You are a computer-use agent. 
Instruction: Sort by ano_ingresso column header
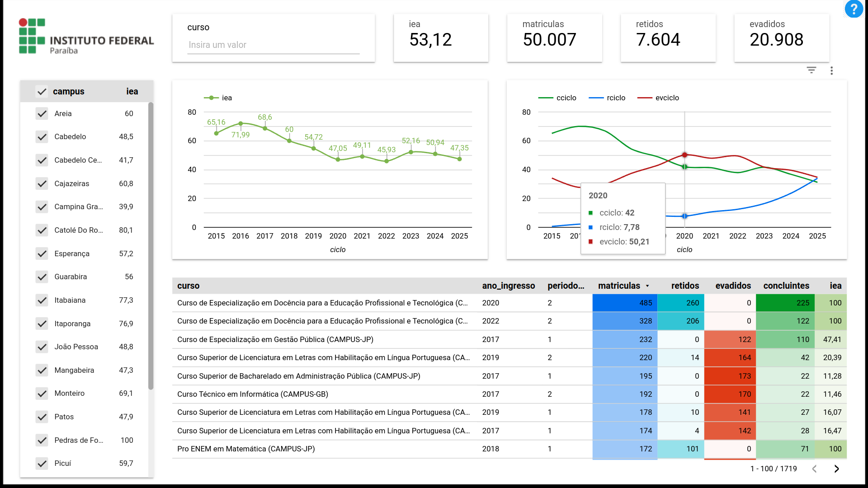(x=508, y=286)
